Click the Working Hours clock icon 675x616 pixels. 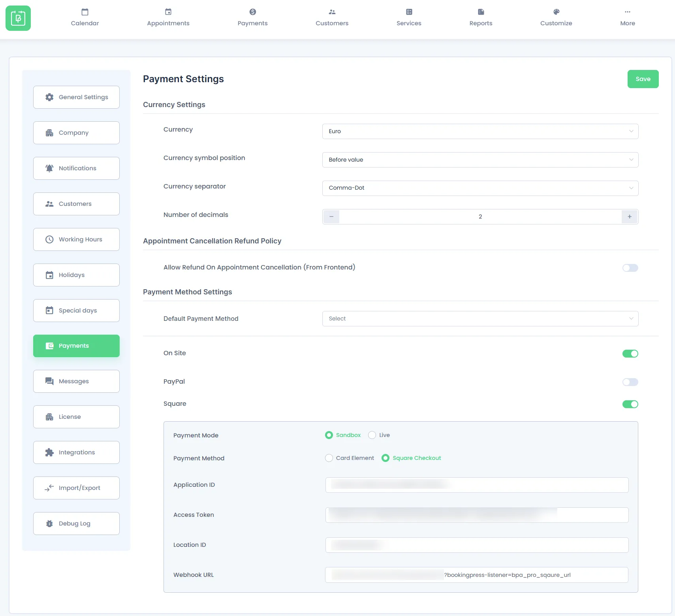49,239
